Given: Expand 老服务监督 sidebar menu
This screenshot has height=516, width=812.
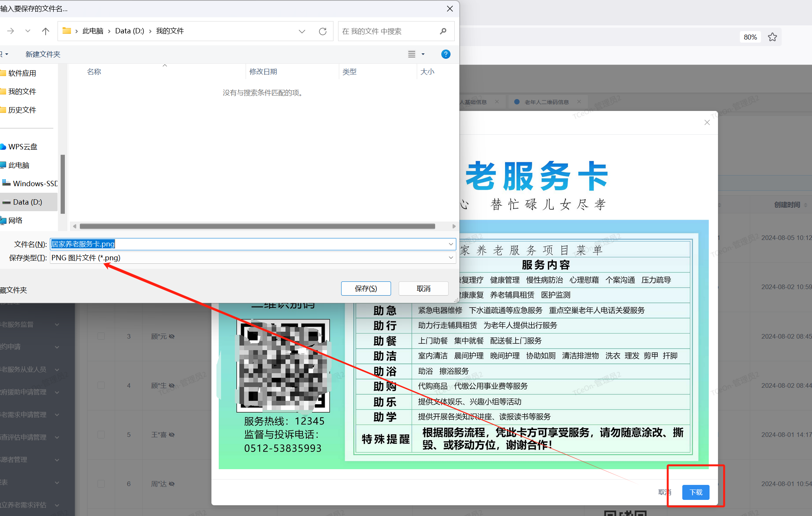Looking at the screenshot, I should point(31,325).
